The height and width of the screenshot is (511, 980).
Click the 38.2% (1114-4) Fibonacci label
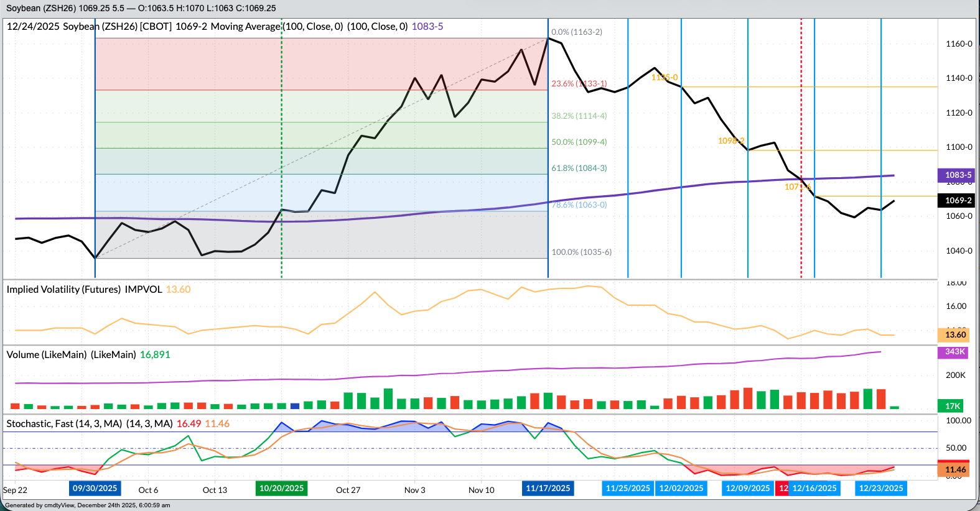[x=579, y=116]
